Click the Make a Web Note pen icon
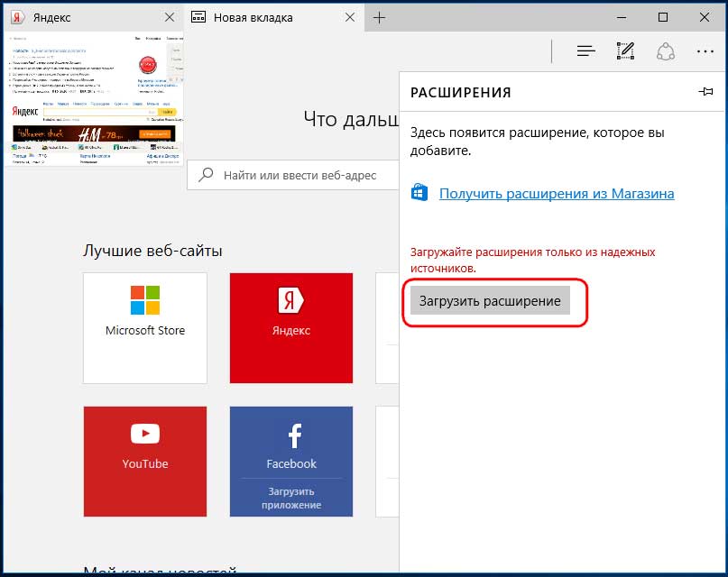The image size is (728, 577). [625, 50]
